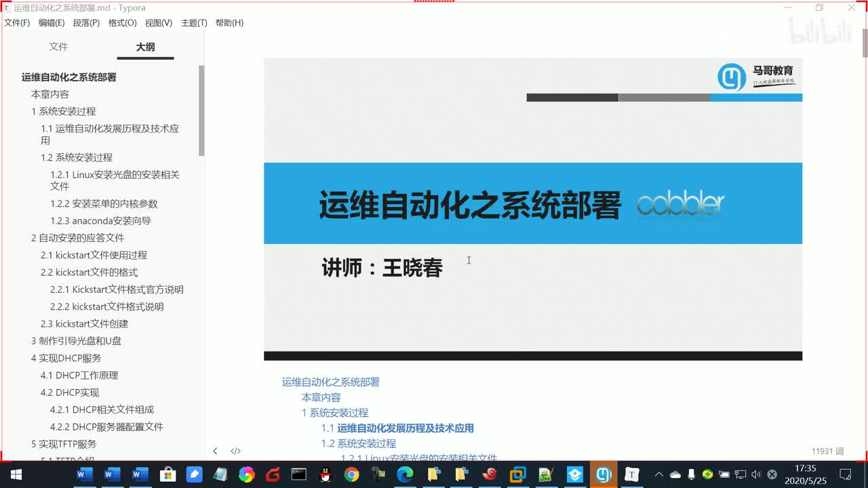Go to outline item 1.2 系统安装过程
Screen dimensions: 868x488
[x=77, y=157]
